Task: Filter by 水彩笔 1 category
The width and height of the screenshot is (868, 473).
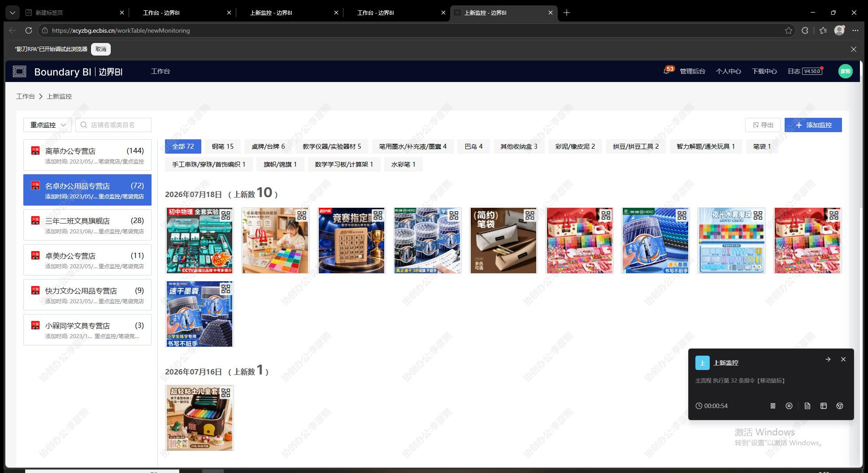Action: point(403,164)
